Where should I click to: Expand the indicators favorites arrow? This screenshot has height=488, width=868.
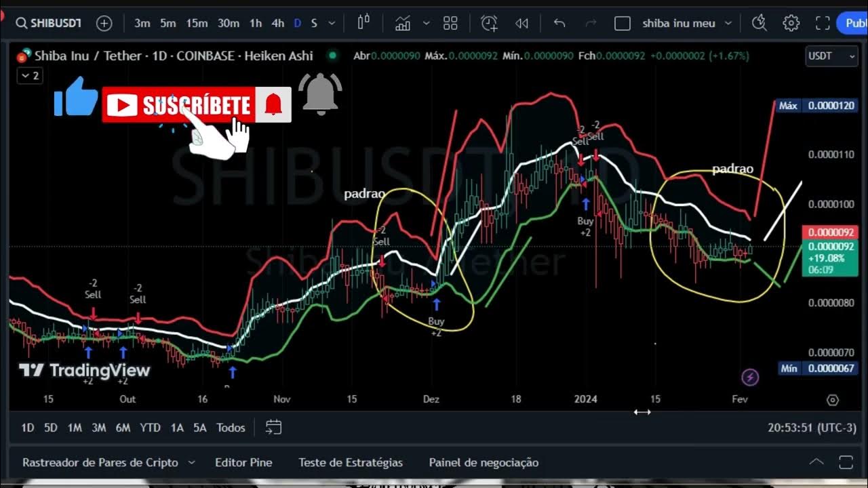coord(426,23)
